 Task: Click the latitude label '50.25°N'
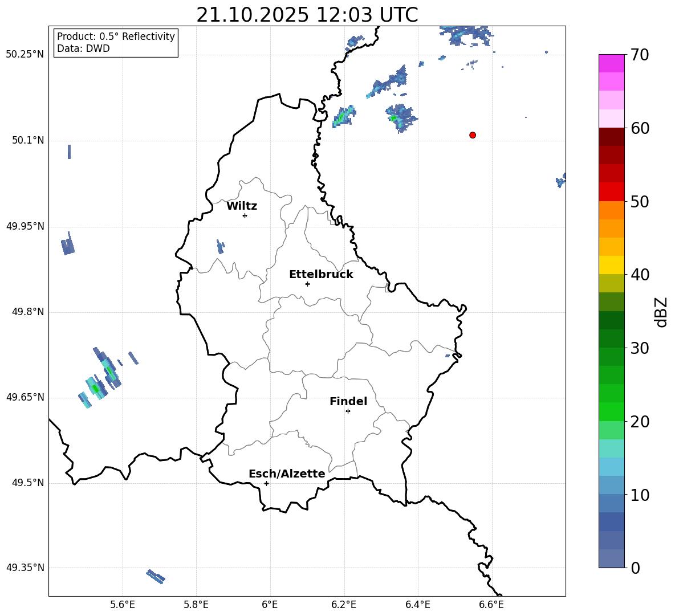pos(25,55)
